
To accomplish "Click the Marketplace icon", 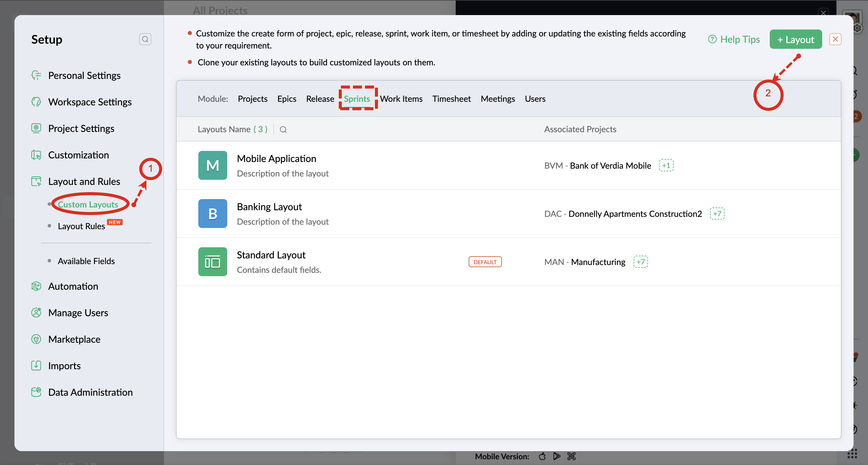I will pyautogui.click(x=36, y=339).
